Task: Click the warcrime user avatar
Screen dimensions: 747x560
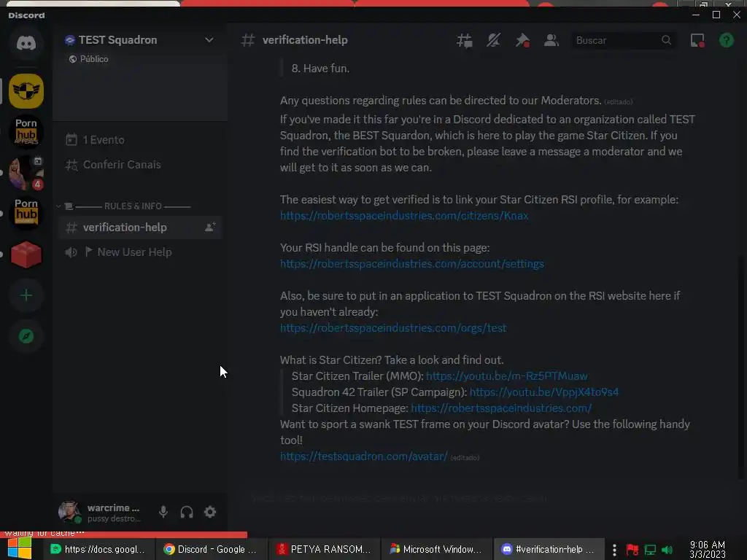Action: pyautogui.click(x=69, y=512)
